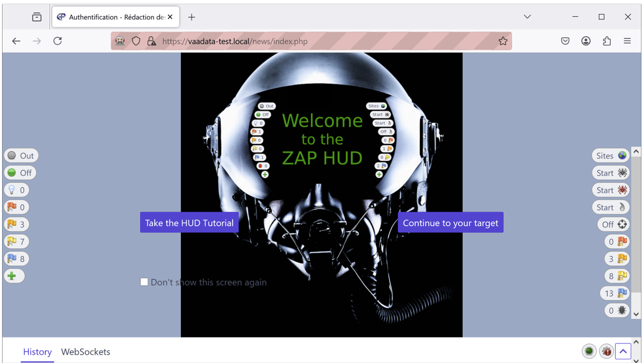Open the Sites tree panel
644x363 pixels.
(x=611, y=155)
